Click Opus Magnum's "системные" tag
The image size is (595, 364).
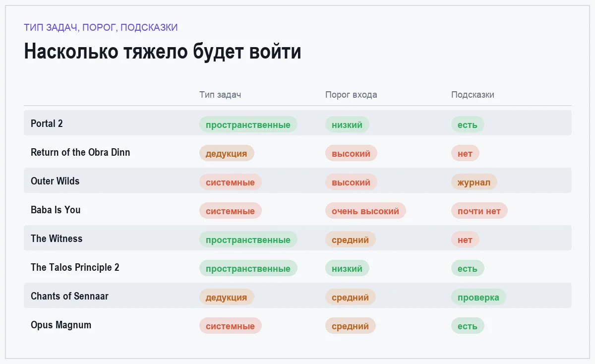point(230,326)
